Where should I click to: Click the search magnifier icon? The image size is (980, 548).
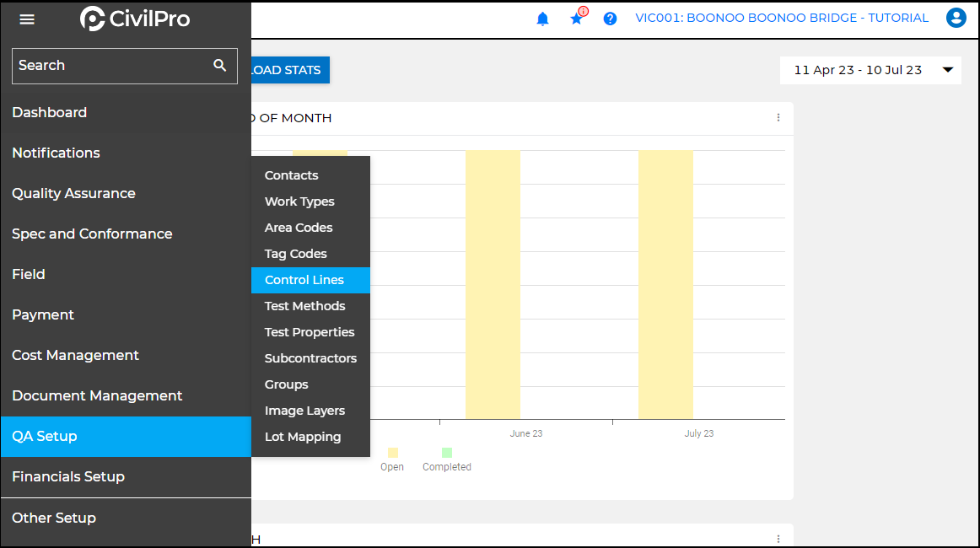(x=220, y=65)
